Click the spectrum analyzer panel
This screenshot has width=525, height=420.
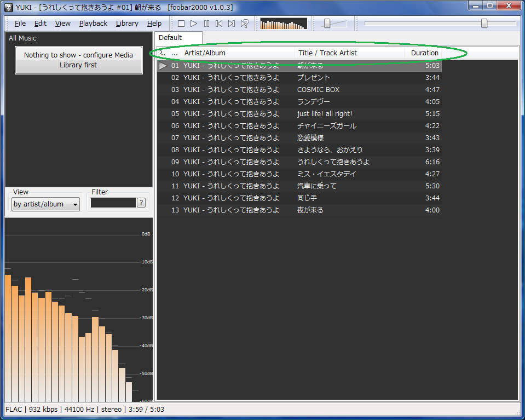point(79,310)
